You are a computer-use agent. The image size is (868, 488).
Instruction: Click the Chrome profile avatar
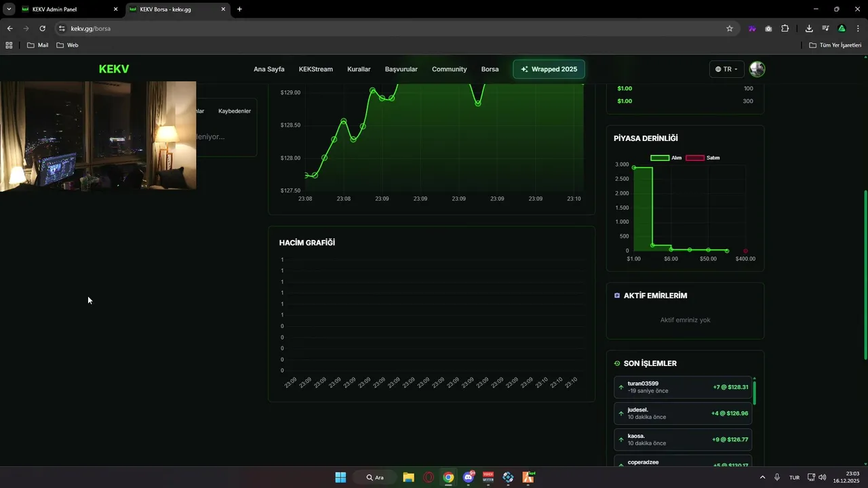coord(842,28)
